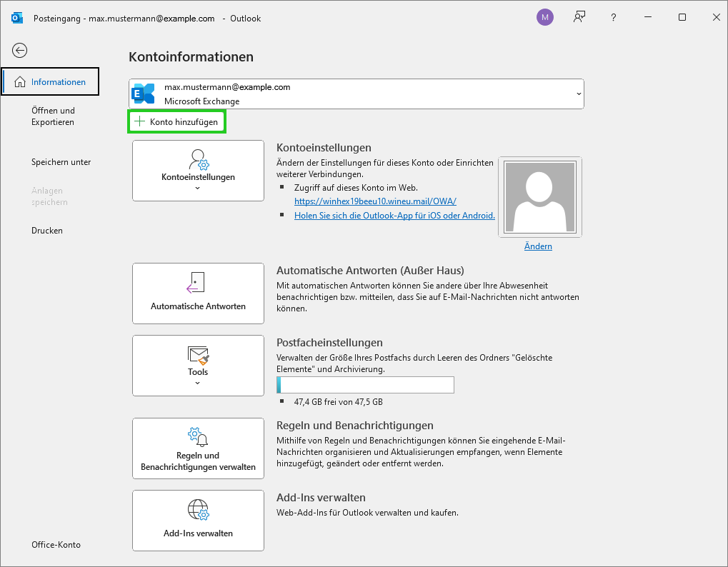Click the profile picture placeholder

coord(540,196)
